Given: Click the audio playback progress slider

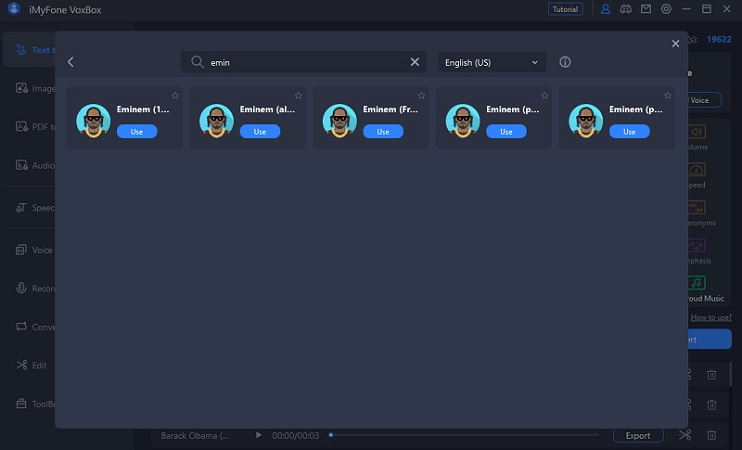Looking at the screenshot, I should (465, 435).
